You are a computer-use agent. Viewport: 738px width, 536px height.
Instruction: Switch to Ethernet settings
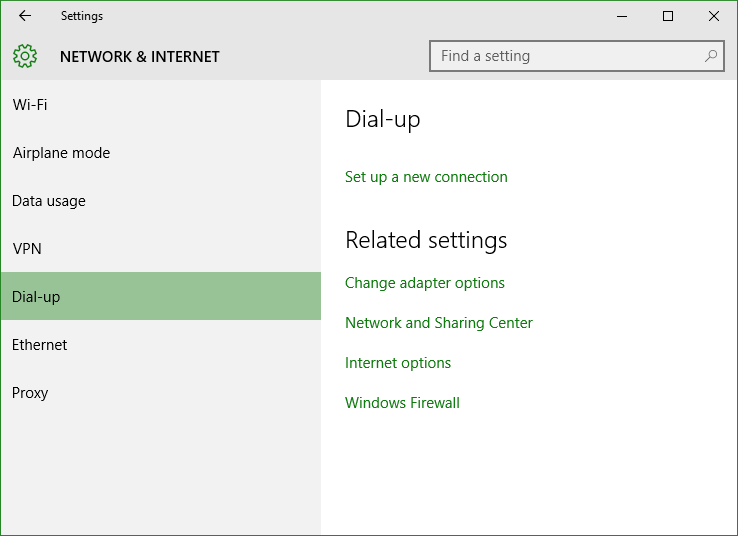point(161,344)
